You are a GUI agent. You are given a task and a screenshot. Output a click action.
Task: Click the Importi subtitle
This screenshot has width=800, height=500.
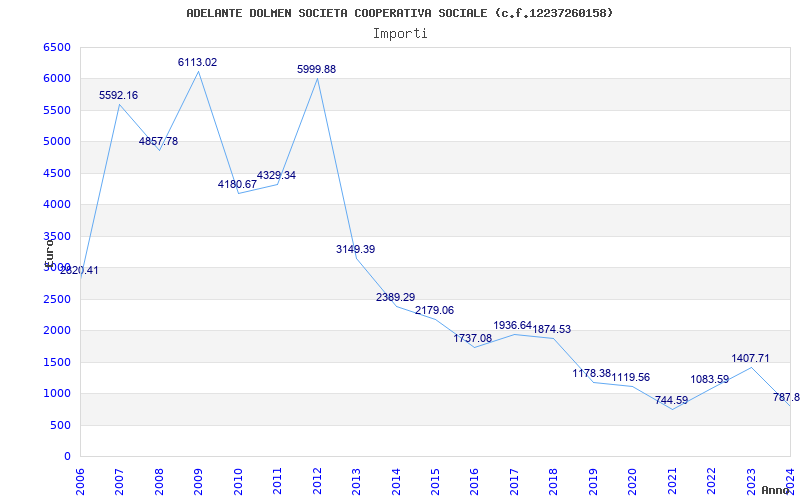[x=400, y=34]
